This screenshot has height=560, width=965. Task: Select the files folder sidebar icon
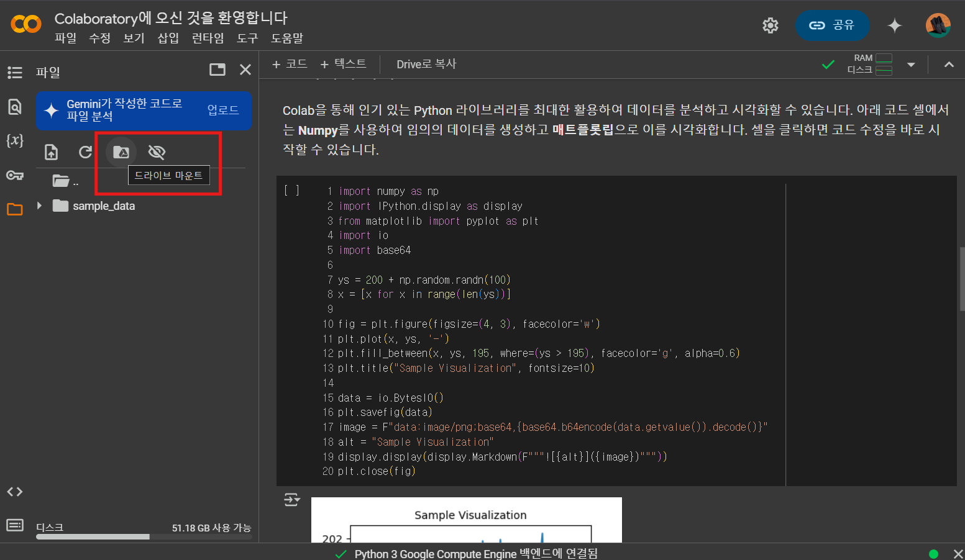[x=15, y=209]
